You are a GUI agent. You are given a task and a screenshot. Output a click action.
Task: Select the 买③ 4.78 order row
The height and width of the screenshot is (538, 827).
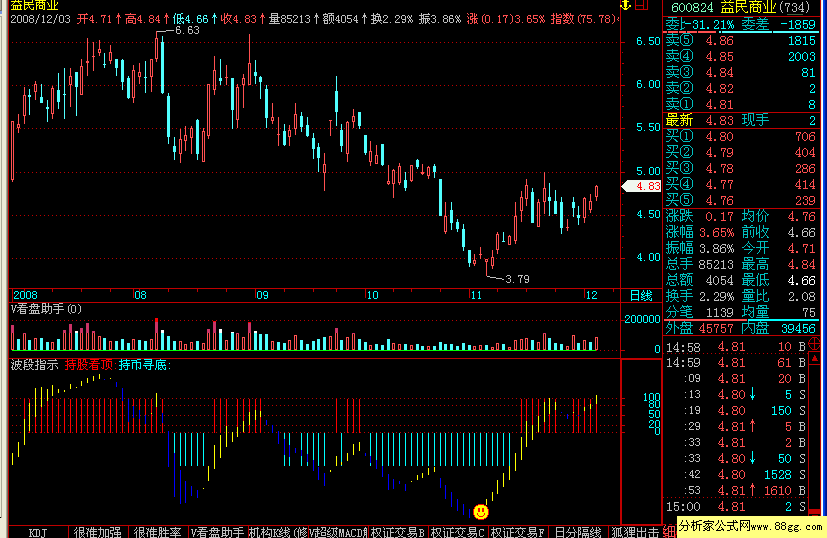pos(741,168)
